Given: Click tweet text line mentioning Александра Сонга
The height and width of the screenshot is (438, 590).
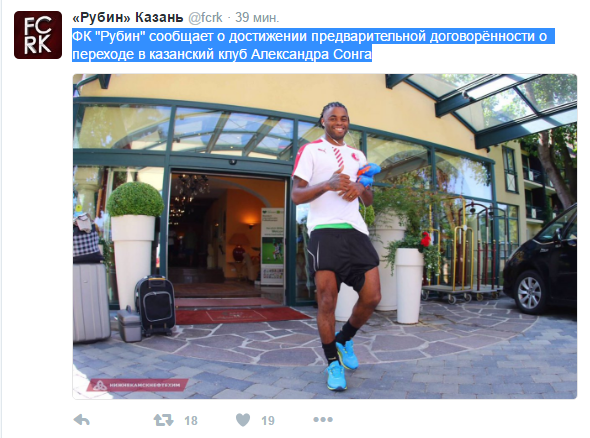Looking at the screenshot, I should 222,54.
